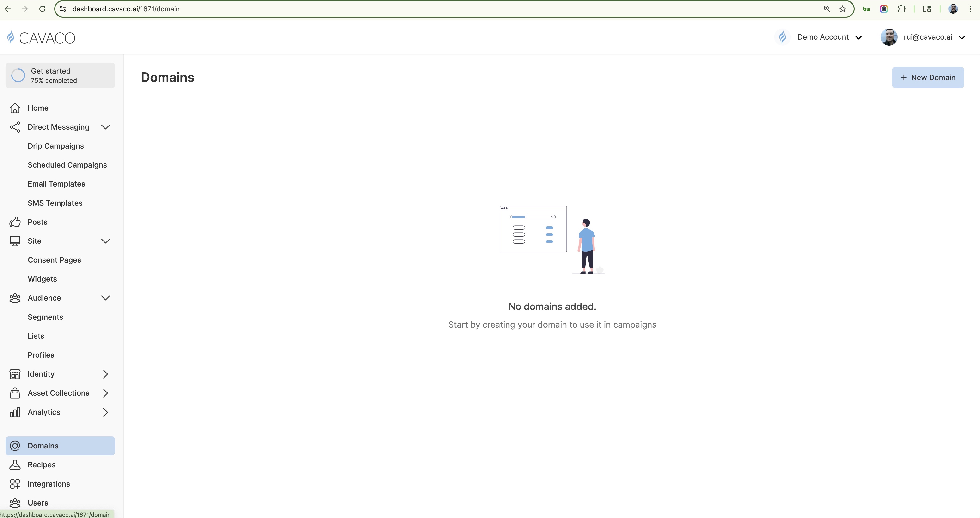980x518 pixels.
Task: Go to Email Templates
Action: [56, 184]
